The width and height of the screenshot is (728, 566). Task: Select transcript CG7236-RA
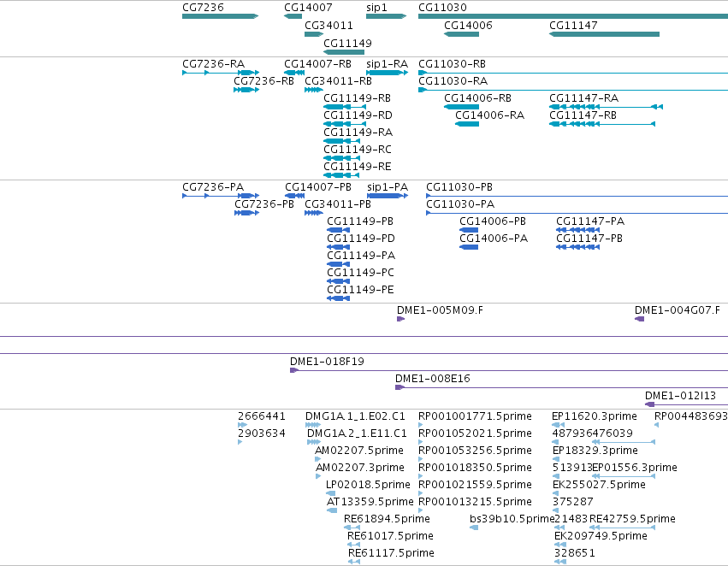[x=221, y=73]
